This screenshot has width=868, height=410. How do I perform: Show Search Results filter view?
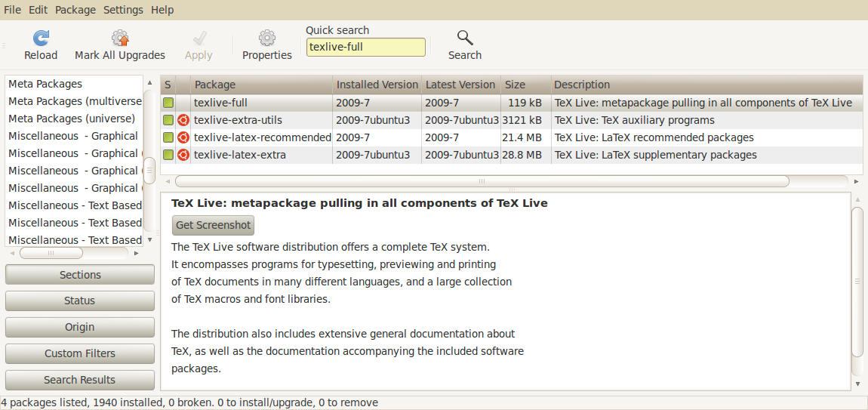pos(80,380)
